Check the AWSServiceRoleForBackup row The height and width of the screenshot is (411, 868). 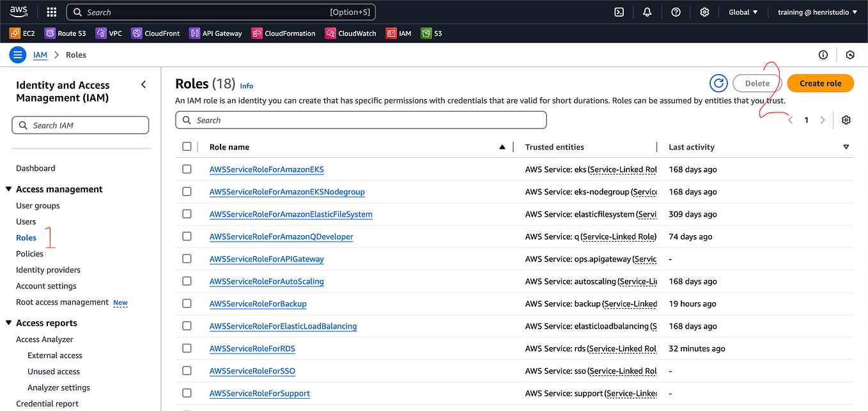click(x=187, y=304)
